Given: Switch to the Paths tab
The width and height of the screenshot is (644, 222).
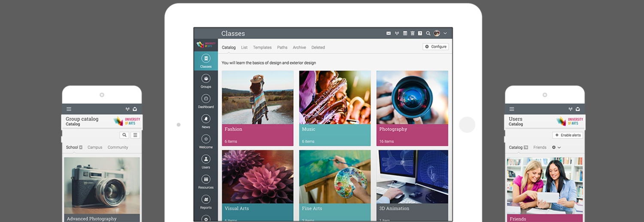Looking at the screenshot, I should click(282, 48).
